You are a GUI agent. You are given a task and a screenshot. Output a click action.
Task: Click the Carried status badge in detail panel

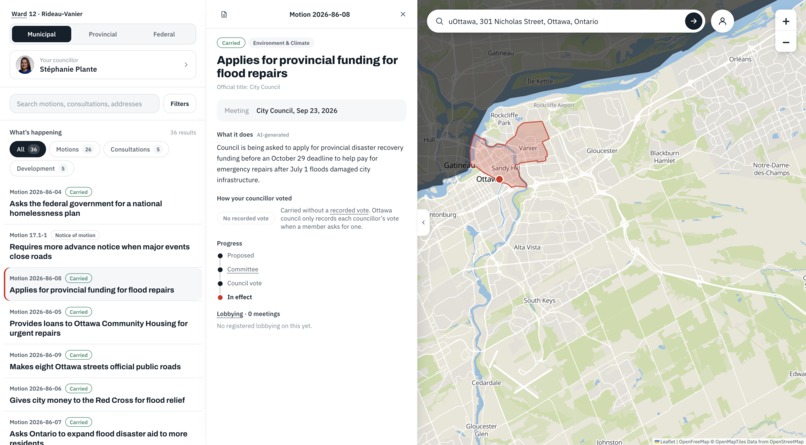click(x=231, y=43)
